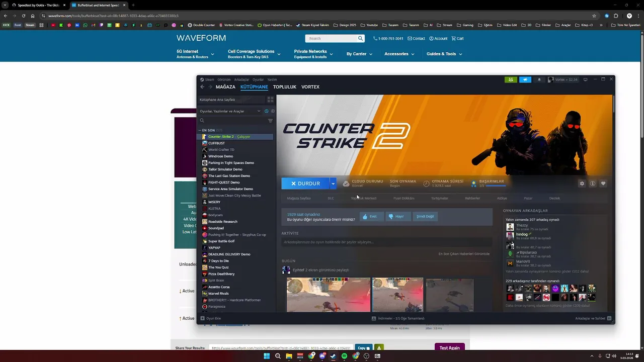Collapse the EN SON library section
This screenshot has width=644, height=362.
click(200, 130)
